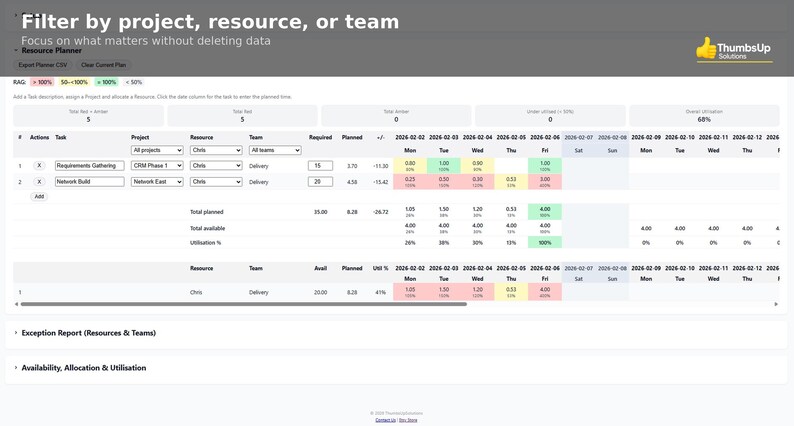Click Monday 0.25 cell for Network Build
This screenshot has height=426, width=794.
(x=410, y=182)
